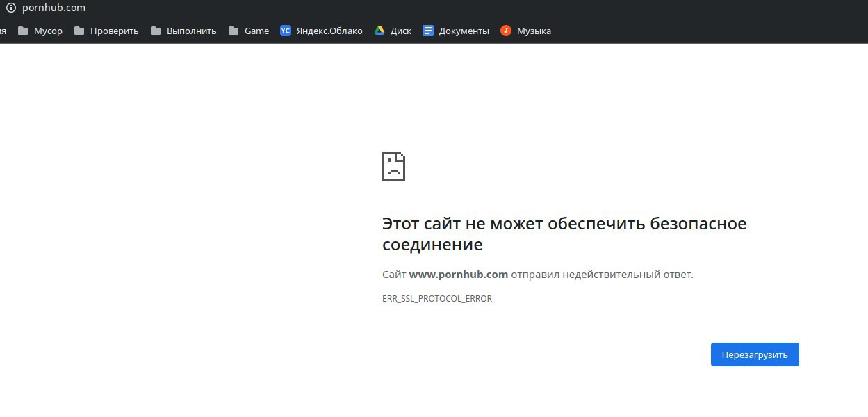868x417 pixels.
Task: Click the Перезагрузить reload button
Action: 755,354
